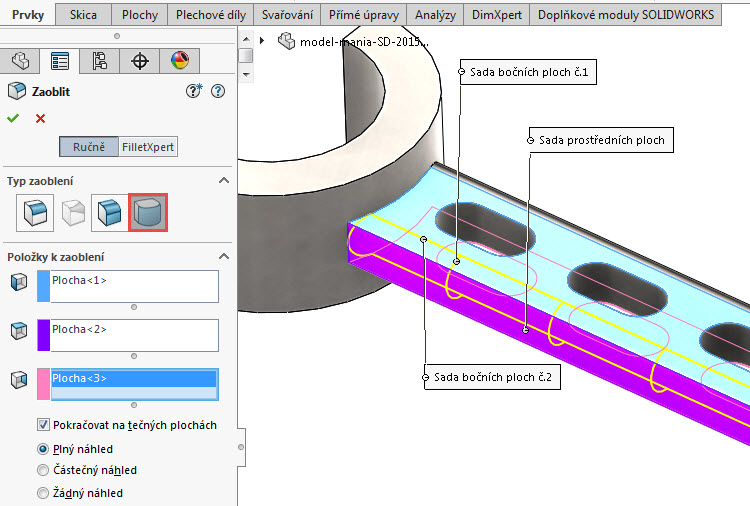Open the ConfigurationManager tab icon
The height and width of the screenshot is (506, 750).
[x=100, y=61]
